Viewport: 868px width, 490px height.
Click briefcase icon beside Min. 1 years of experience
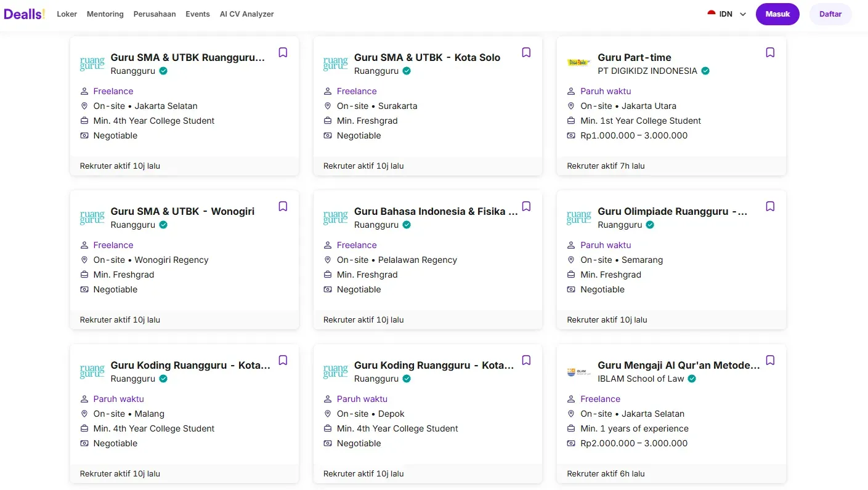point(571,428)
